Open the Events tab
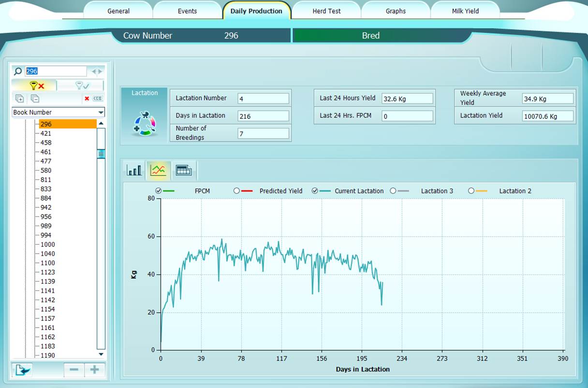This screenshot has height=388, width=588. tap(187, 11)
